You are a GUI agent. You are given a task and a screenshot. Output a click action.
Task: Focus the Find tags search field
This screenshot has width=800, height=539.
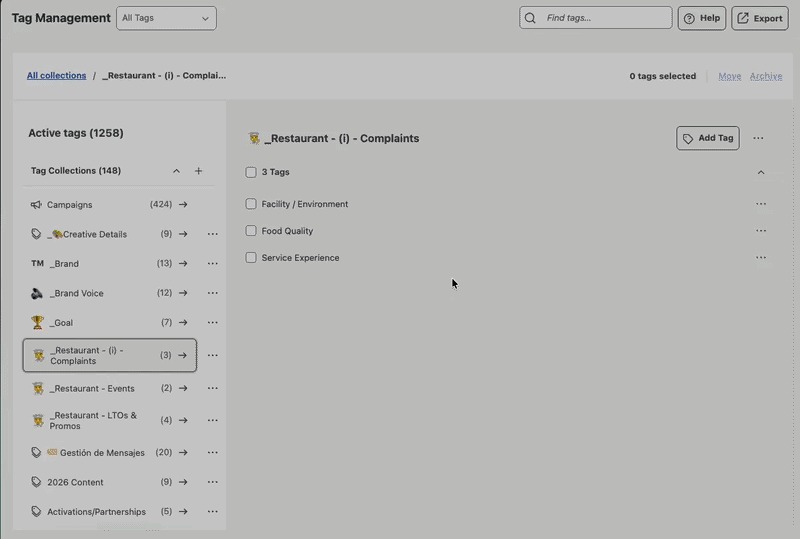coord(595,18)
